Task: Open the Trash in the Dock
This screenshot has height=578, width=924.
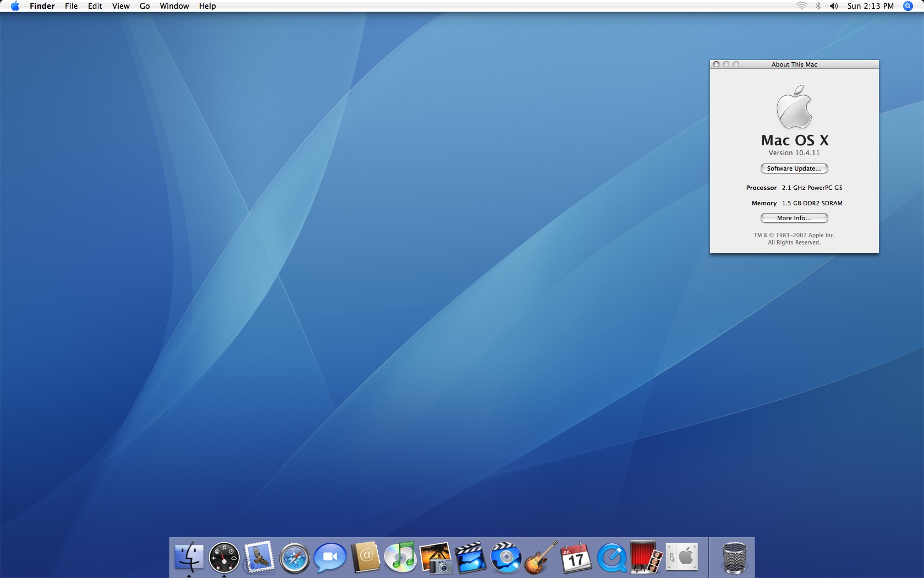Action: pyautogui.click(x=734, y=557)
